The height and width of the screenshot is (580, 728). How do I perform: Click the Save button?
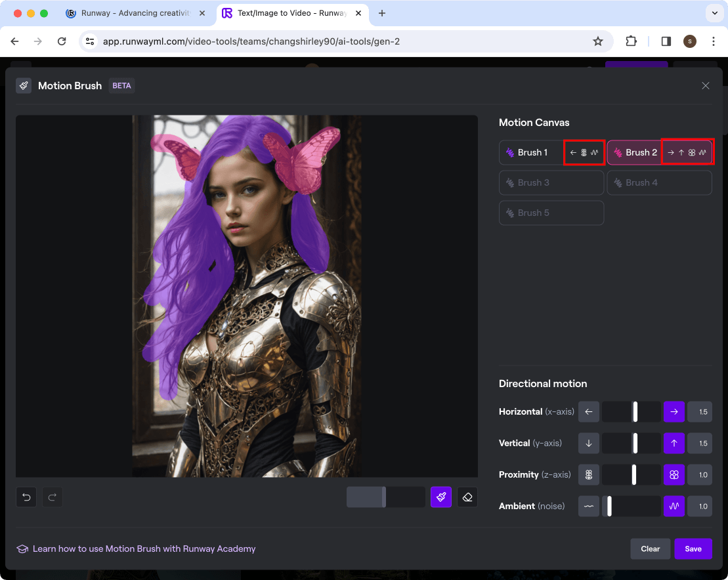click(693, 549)
